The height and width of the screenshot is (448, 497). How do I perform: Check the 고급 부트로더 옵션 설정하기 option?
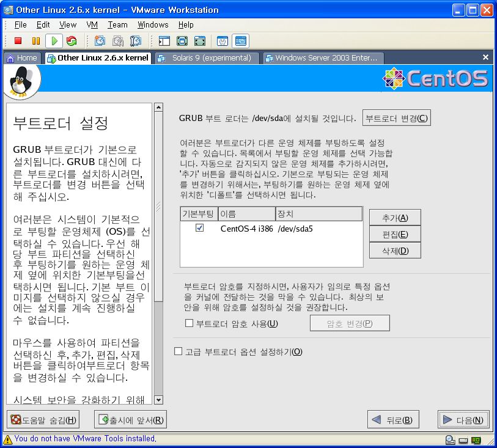coord(179,351)
